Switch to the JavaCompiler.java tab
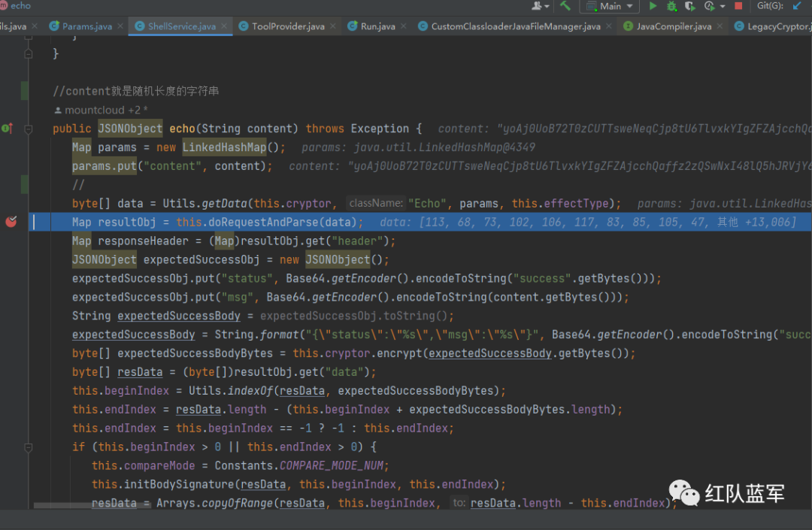812x530 pixels. click(673, 26)
